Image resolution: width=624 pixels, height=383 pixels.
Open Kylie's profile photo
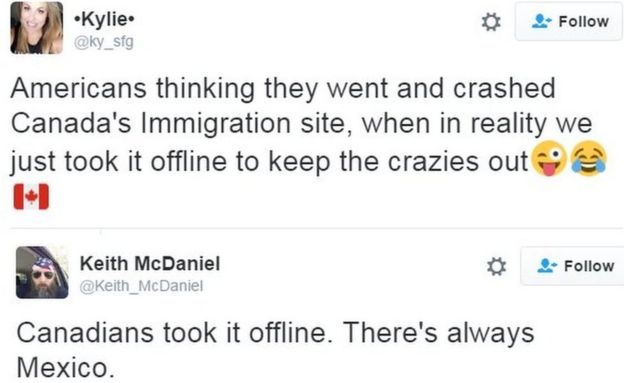[x=37, y=28]
